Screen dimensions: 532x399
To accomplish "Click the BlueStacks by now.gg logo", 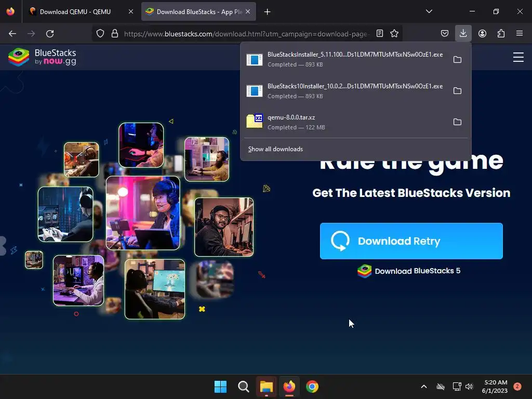I will (x=43, y=57).
